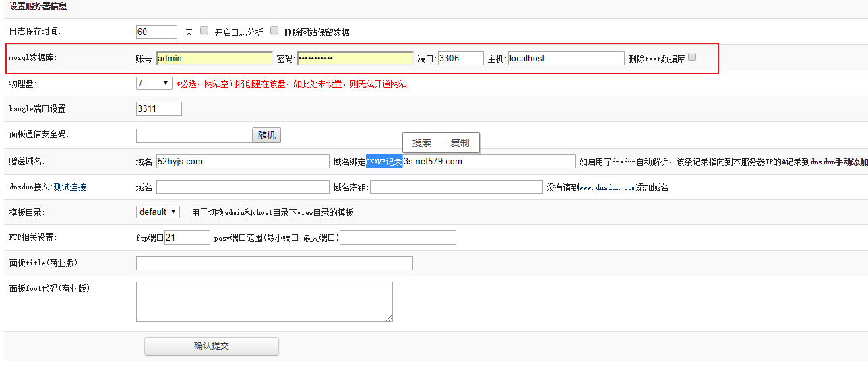This screenshot has width=868, height=376.
Task: Open the 物理盘 drive dropdown
Action: [154, 83]
